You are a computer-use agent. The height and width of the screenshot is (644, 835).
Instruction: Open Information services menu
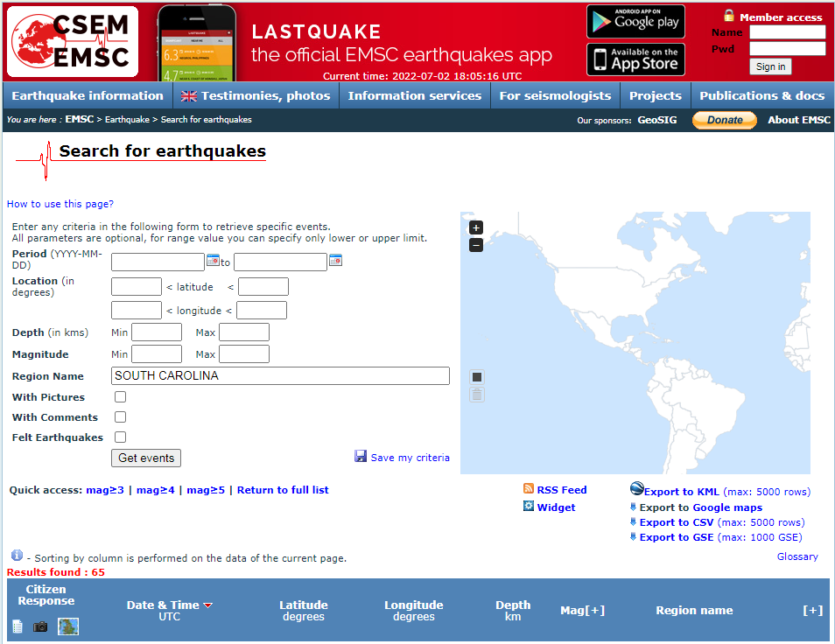coord(415,95)
